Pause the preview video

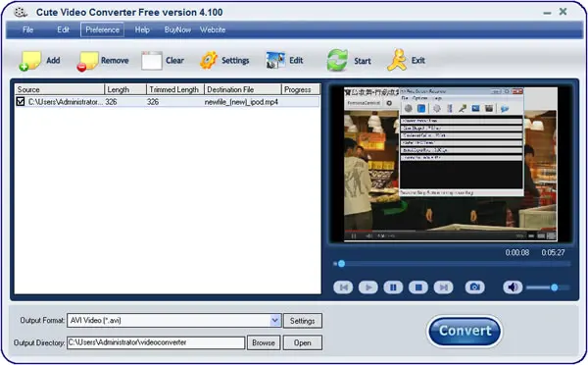click(x=393, y=287)
